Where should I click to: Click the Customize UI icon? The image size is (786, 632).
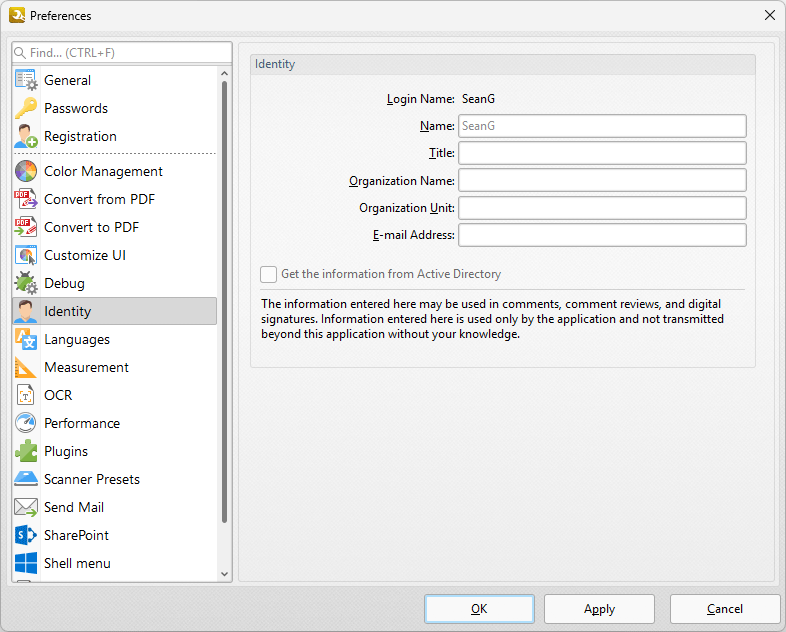click(x=26, y=256)
